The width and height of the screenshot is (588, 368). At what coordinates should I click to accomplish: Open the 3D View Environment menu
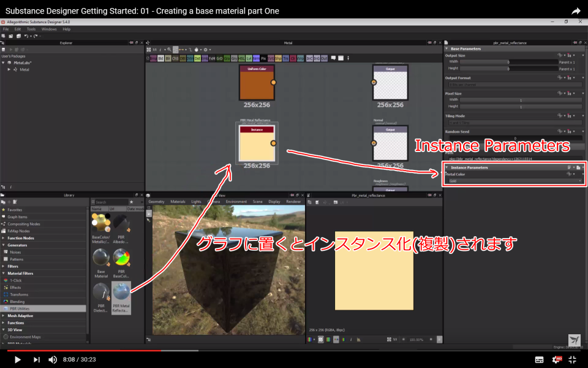236,202
